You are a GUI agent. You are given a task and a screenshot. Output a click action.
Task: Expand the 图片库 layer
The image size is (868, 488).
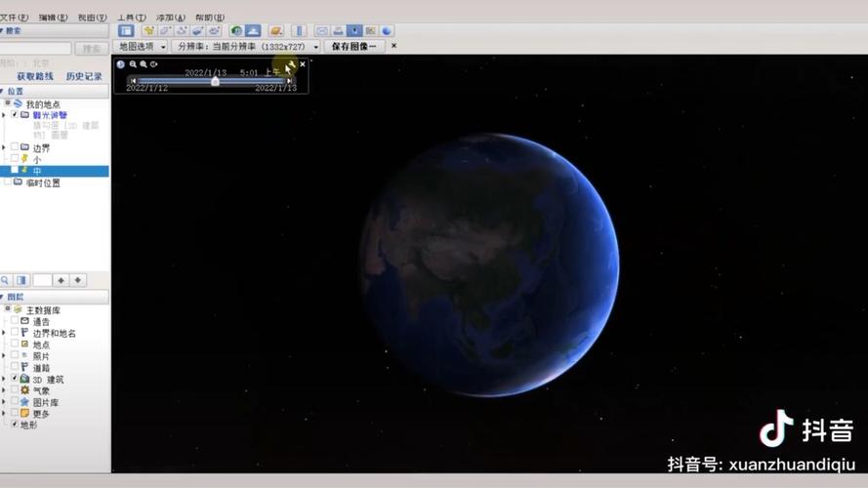click(4, 402)
